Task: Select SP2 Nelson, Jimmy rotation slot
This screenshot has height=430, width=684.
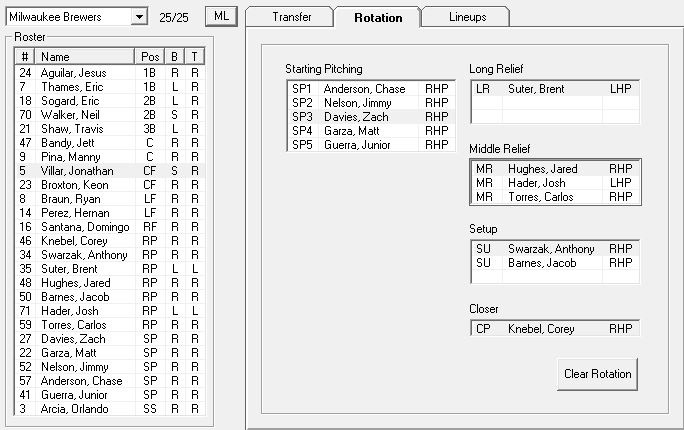Action: 371,103
